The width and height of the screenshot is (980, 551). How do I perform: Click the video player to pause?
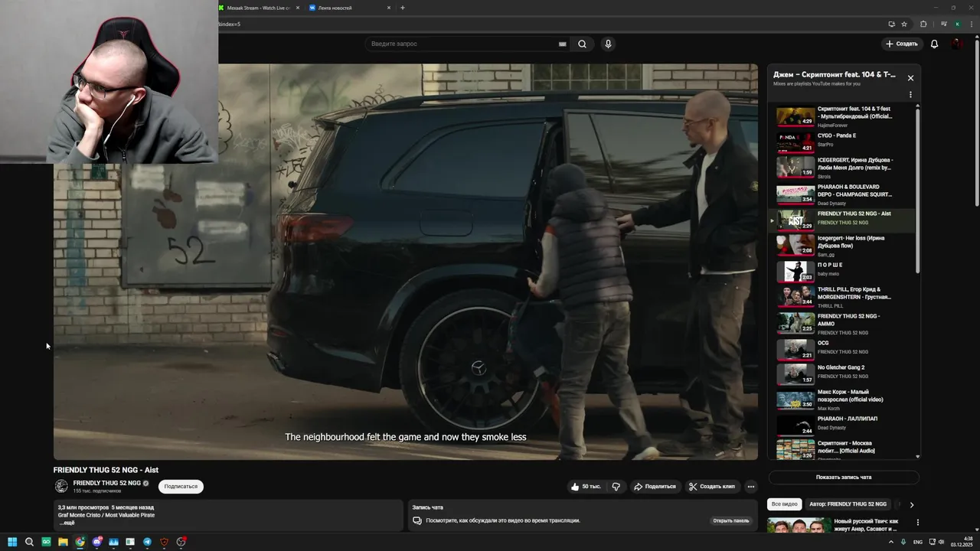coord(406,262)
